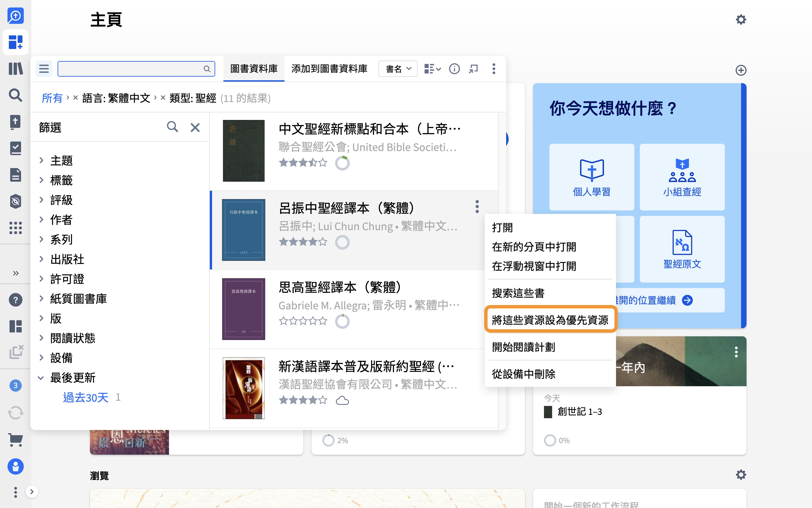Toggle the library filter sidebar hamburger button

pos(44,69)
